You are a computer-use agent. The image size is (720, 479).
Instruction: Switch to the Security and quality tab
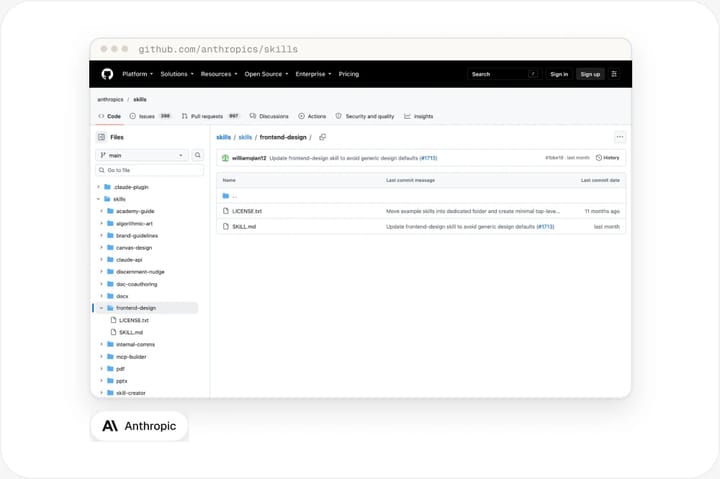click(365, 116)
